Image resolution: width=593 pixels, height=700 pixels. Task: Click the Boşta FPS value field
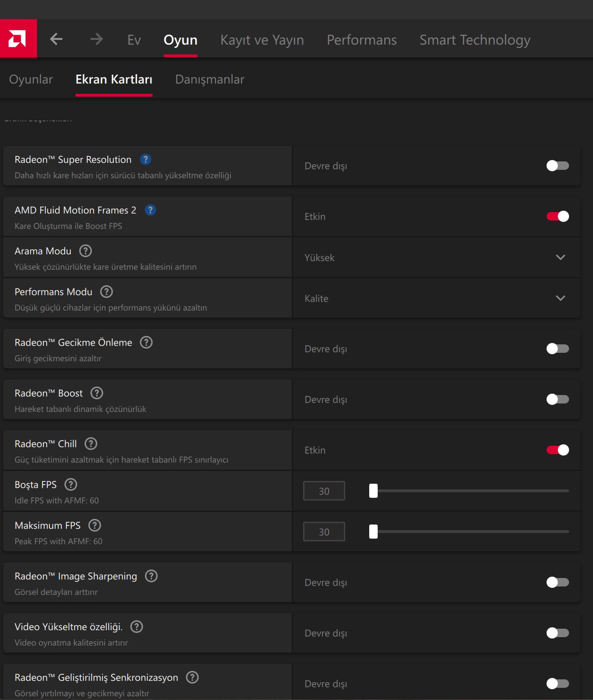click(x=324, y=491)
